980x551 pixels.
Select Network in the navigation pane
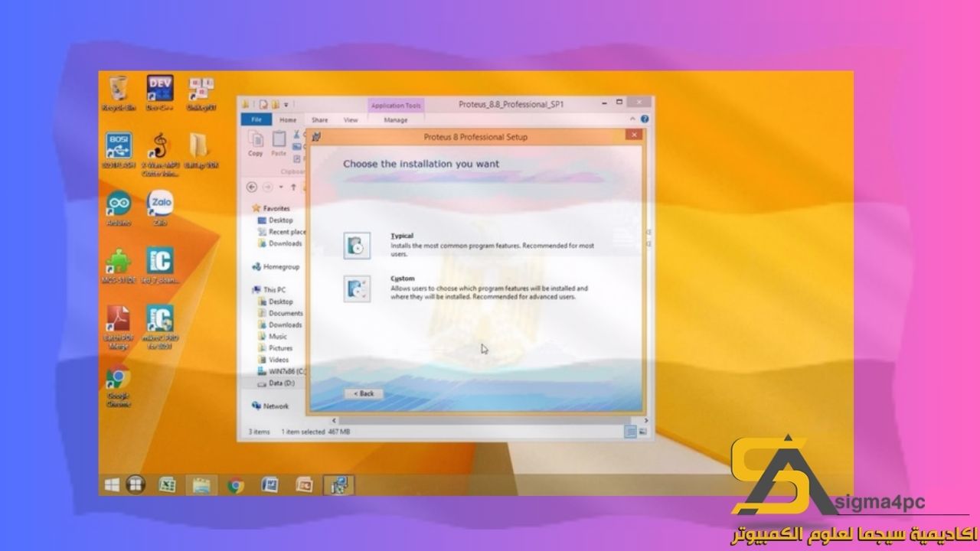(270, 406)
